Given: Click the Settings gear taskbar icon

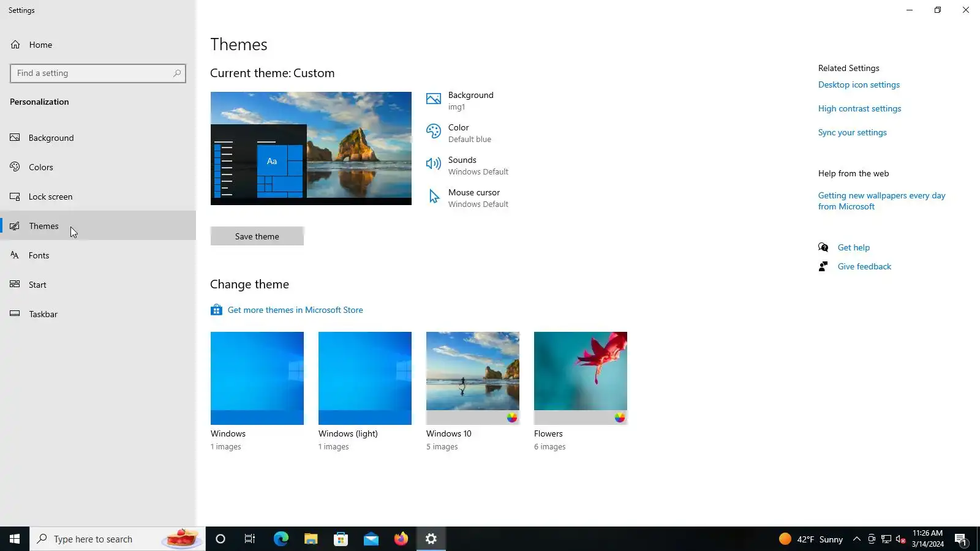Looking at the screenshot, I should click(x=431, y=539).
